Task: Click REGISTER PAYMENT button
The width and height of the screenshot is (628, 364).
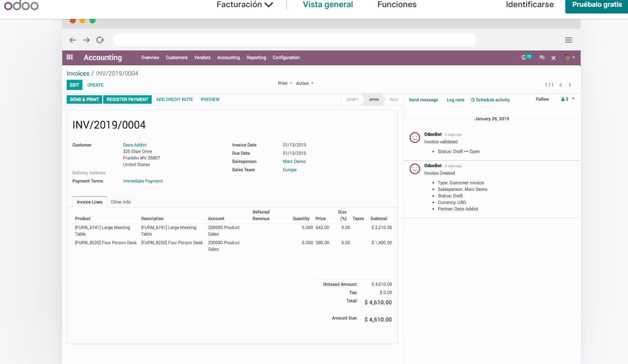Action: click(x=127, y=99)
